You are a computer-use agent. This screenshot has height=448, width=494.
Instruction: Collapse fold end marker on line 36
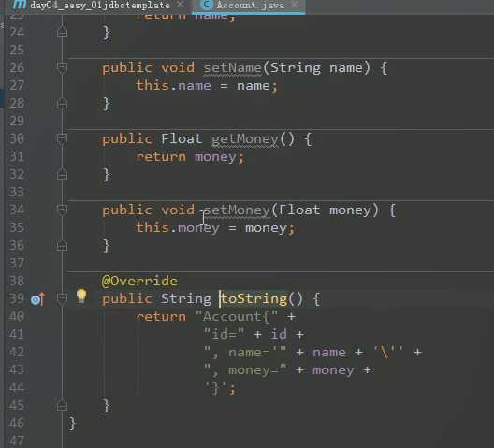(62, 246)
